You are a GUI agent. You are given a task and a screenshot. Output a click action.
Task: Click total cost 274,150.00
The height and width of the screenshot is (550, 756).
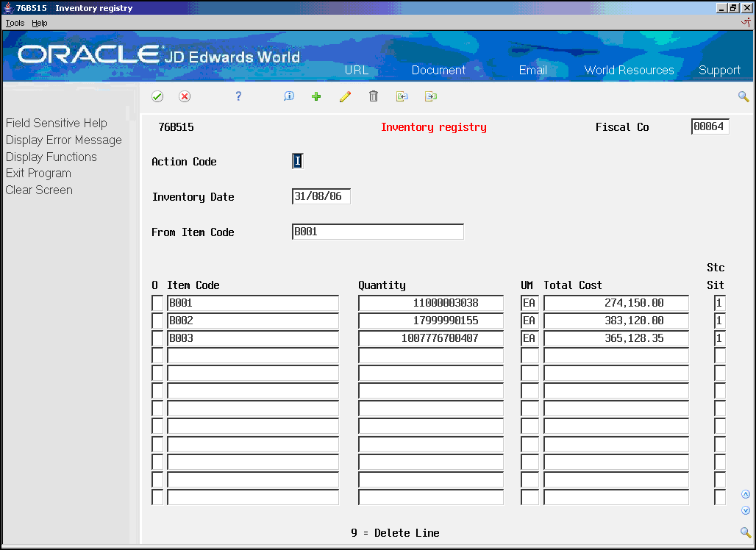(x=616, y=303)
